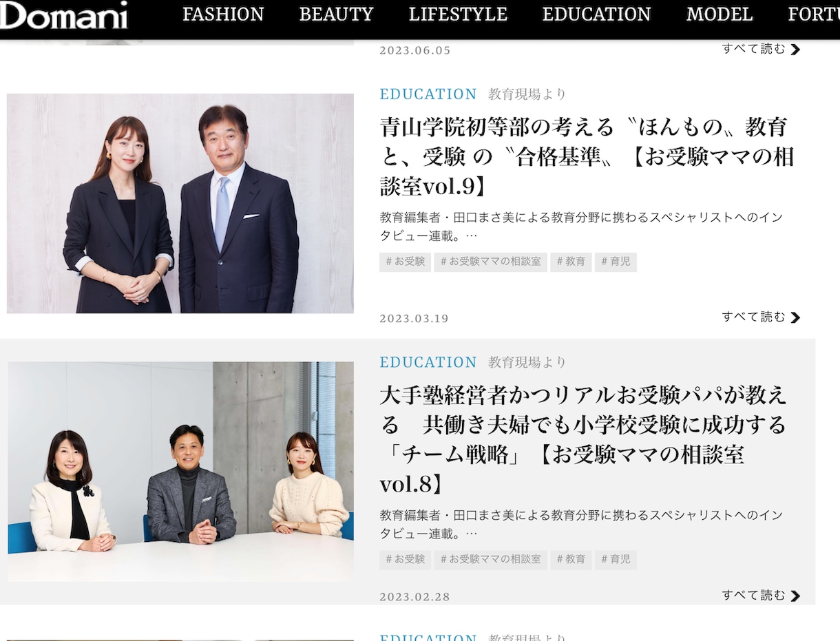
Task: Select #お受験ママの相談室 tag under vol.9 article
Action: (490, 262)
